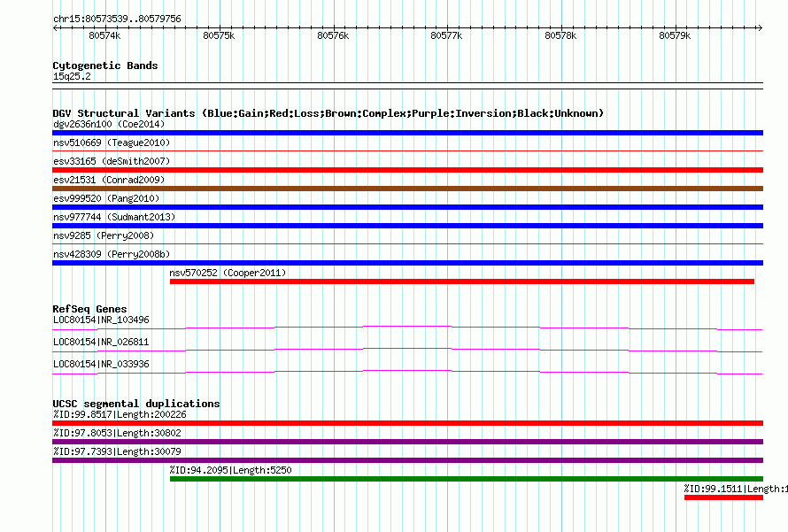Image resolution: width=788 pixels, height=532 pixels.
Task: Click the %ID:94.2095|Length:5250 label
Action: click(231, 470)
